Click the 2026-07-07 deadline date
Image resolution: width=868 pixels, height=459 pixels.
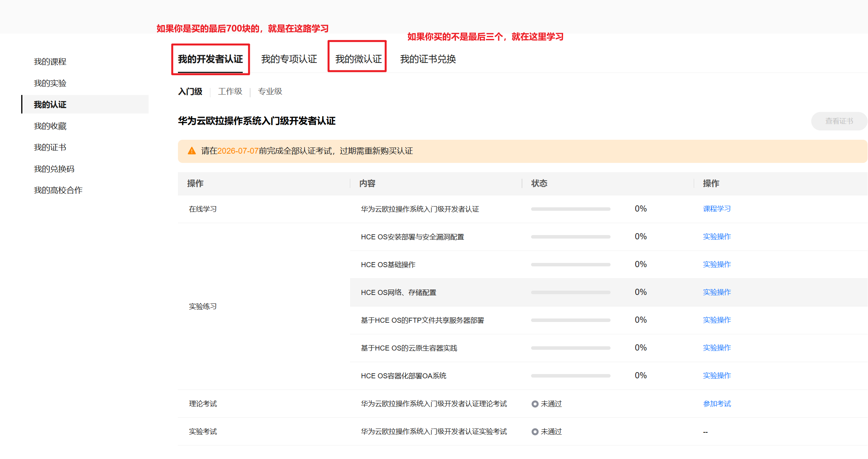pos(238,151)
